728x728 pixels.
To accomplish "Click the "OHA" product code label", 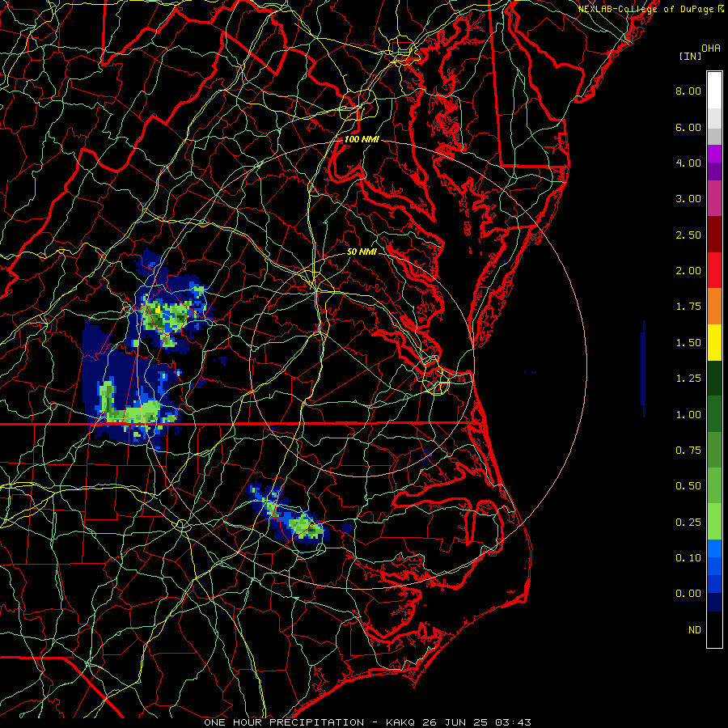I will point(711,49).
